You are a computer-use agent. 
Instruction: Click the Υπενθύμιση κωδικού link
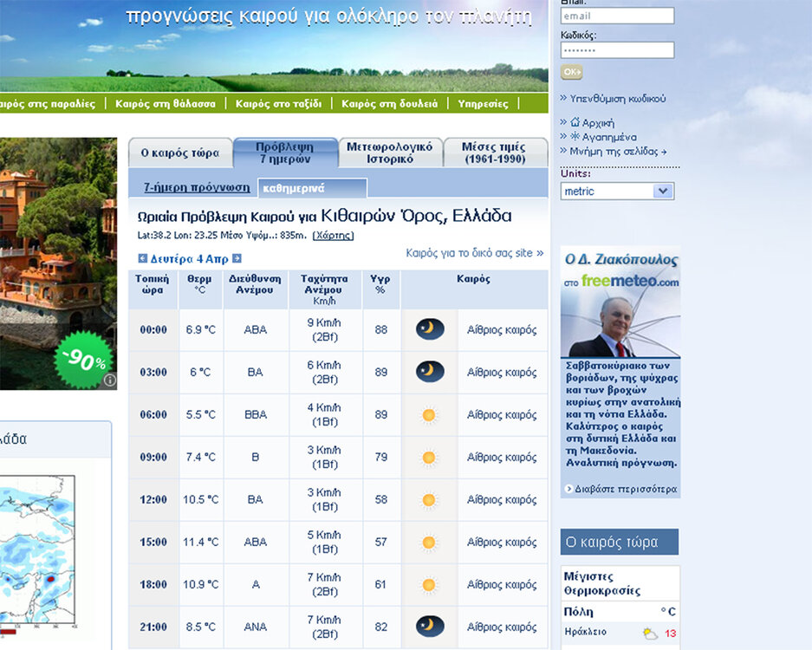pyautogui.click(x=617, y=99)
